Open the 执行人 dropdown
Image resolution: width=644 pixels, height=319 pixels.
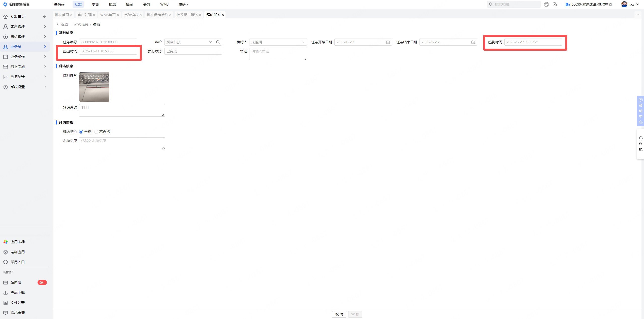(x=278, y=42)
